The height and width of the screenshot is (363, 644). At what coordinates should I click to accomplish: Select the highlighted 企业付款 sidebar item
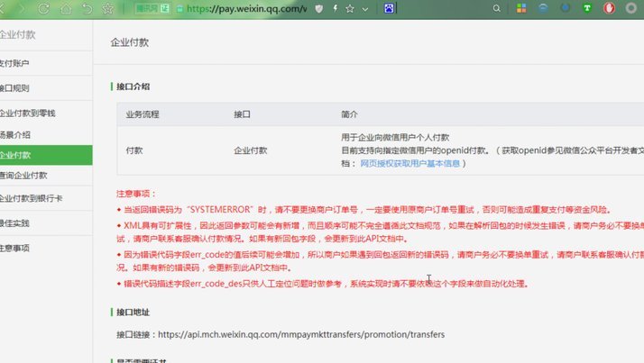pos(46,155)
